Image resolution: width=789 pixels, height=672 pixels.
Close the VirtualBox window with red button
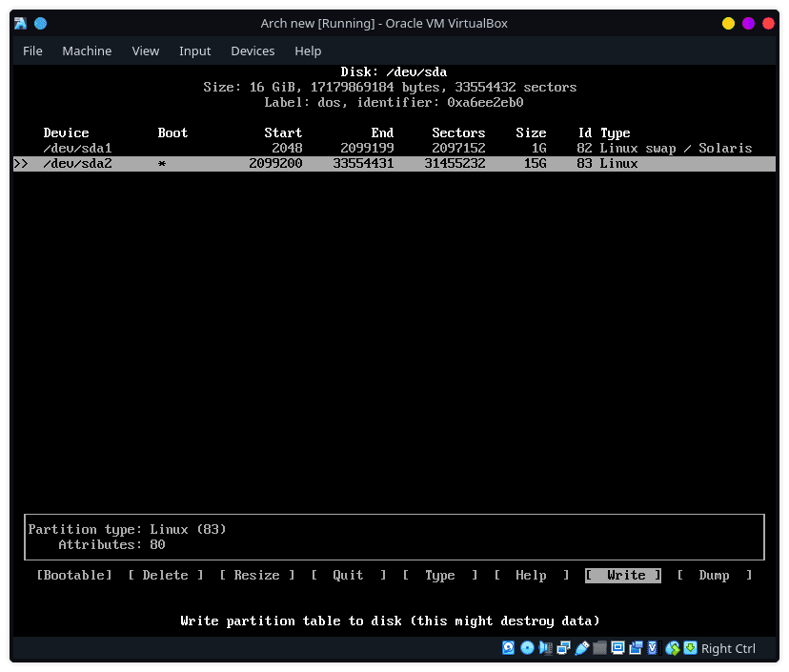click(768, 23)
